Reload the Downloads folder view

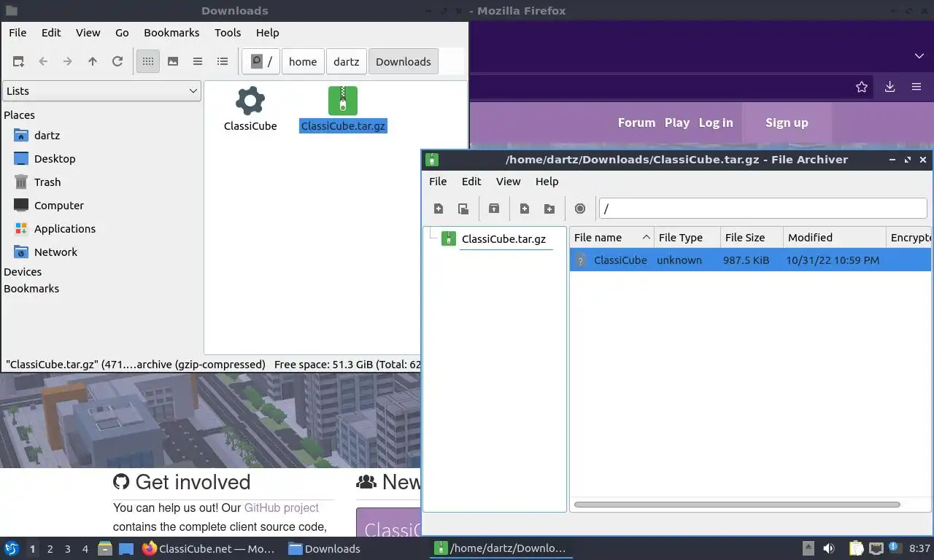click(x=117, y=61)
